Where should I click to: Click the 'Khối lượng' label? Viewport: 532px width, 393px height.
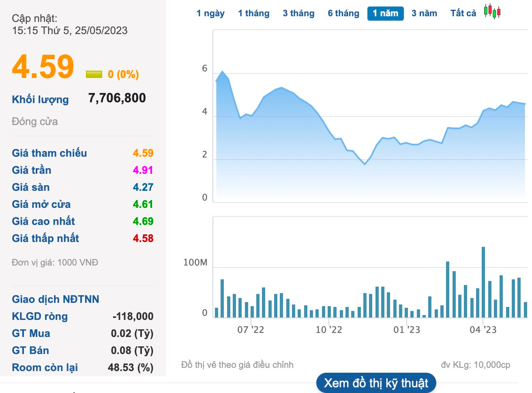[x=40, y=99]
